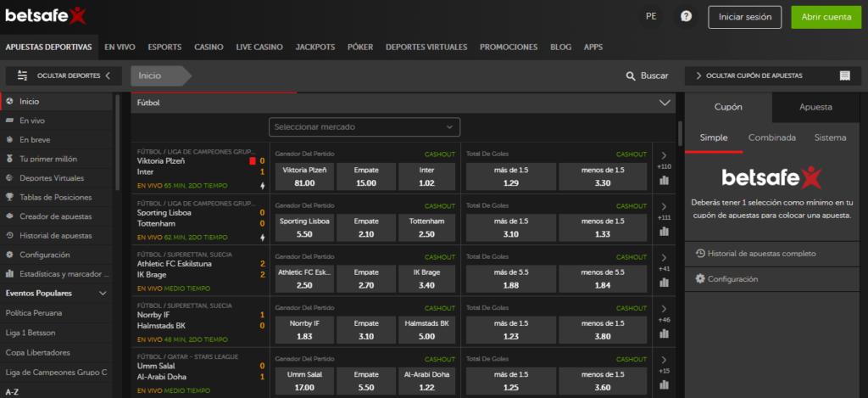Bet menos de 1.5 at 3.60

click(603, 381)
